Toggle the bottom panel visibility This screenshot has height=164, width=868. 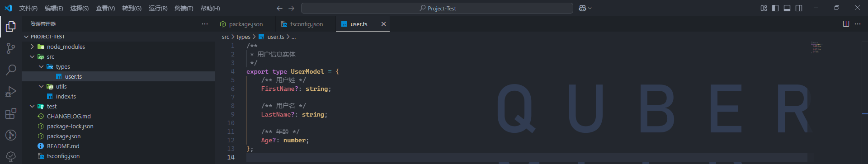click(x=787, y=8)
